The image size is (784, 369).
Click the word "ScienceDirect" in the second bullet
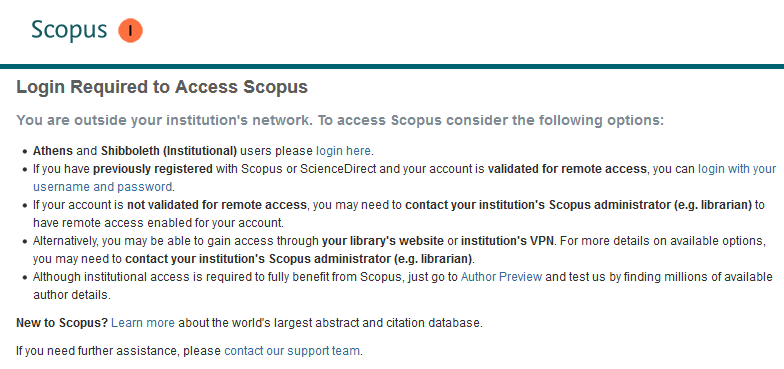(336, 169)
